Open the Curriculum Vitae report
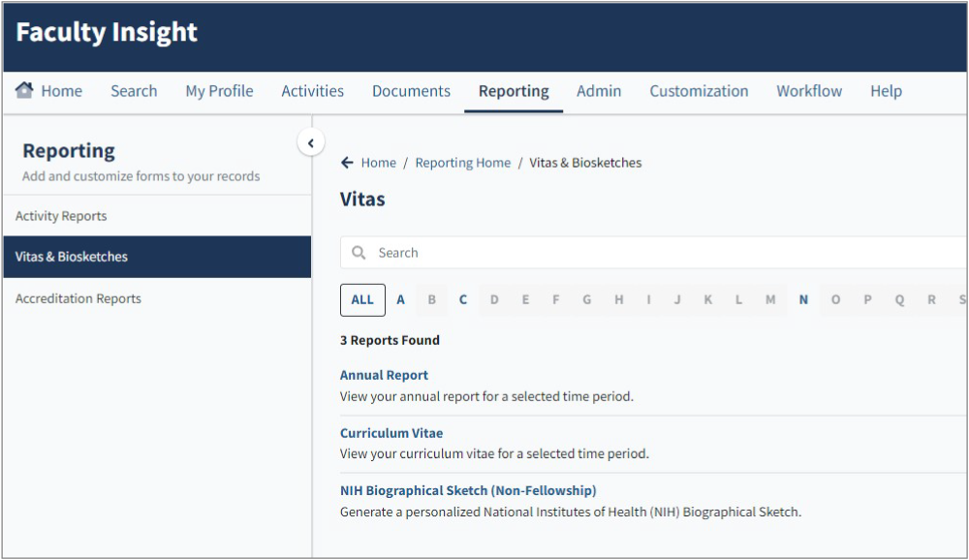The height and width of the screenshot is (560, 969). pos(391,433)
